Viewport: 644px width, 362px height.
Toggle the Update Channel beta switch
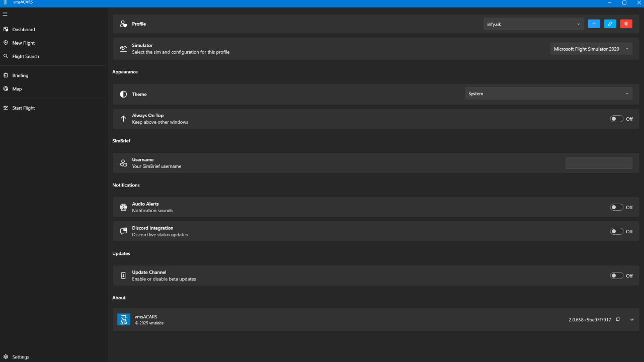coord(616,276)
